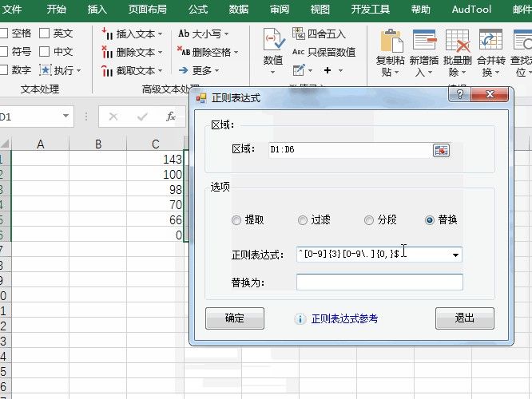Open the 删除文本 delete text tool
Image resolution: width=532 pixels, height=399 pixels.
click(132, 52)
